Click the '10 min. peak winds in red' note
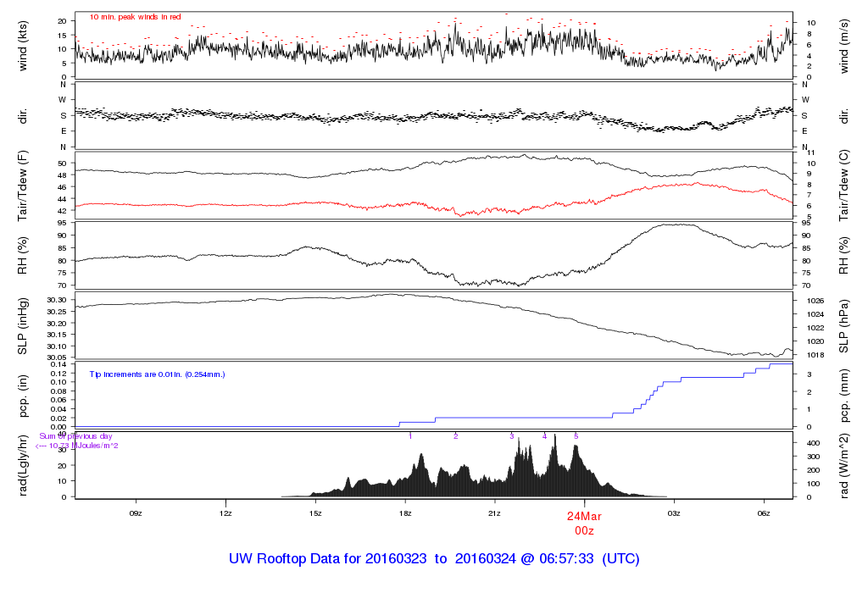This screenshot has width=868, height=593. click(x=135, y=17)
